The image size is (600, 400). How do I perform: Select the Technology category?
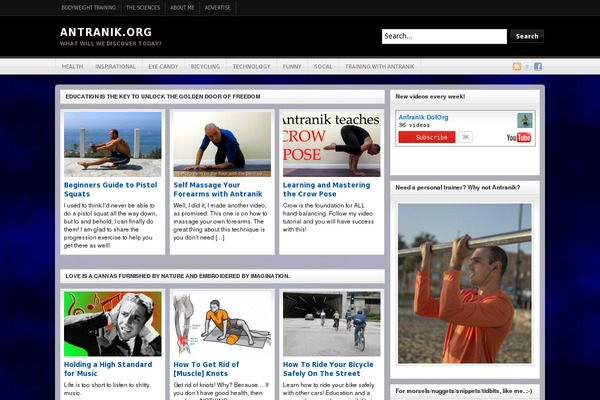pos(251,66)
